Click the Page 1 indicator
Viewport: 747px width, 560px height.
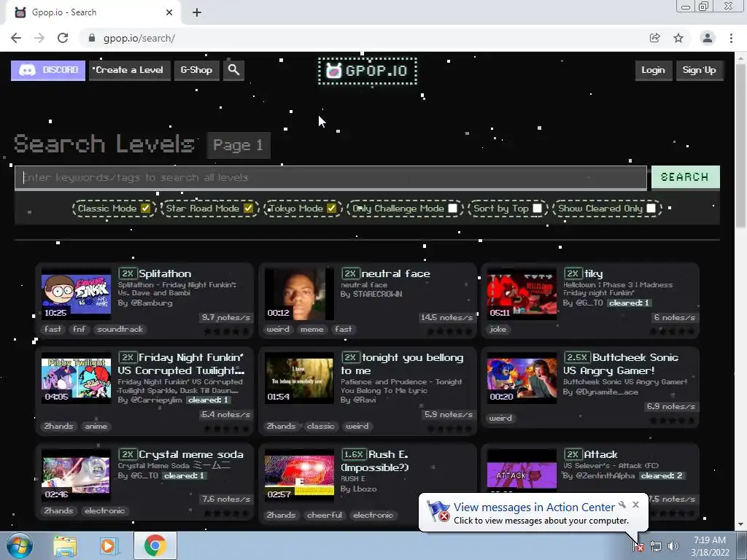[239, 145]
